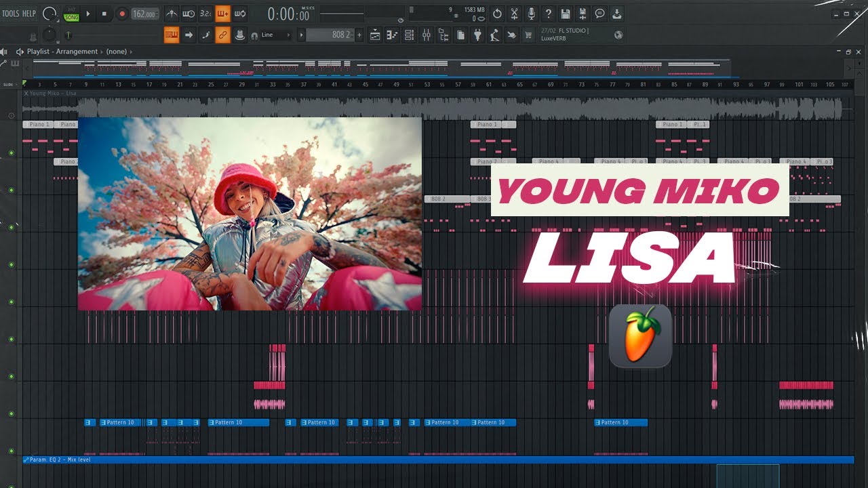Screen dimensions: 868x488
Task: Switch the PAT/SONG mode button
Action: [x=71, y=14]
